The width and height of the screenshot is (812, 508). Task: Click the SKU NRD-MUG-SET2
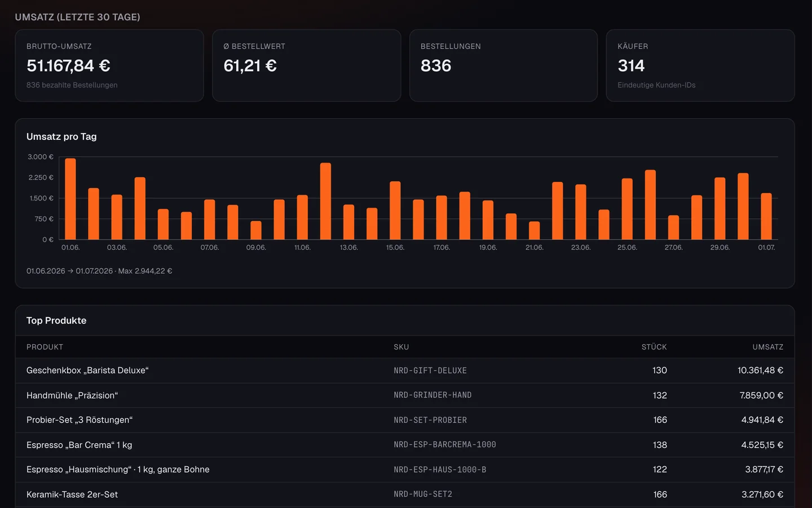[423, 494]
